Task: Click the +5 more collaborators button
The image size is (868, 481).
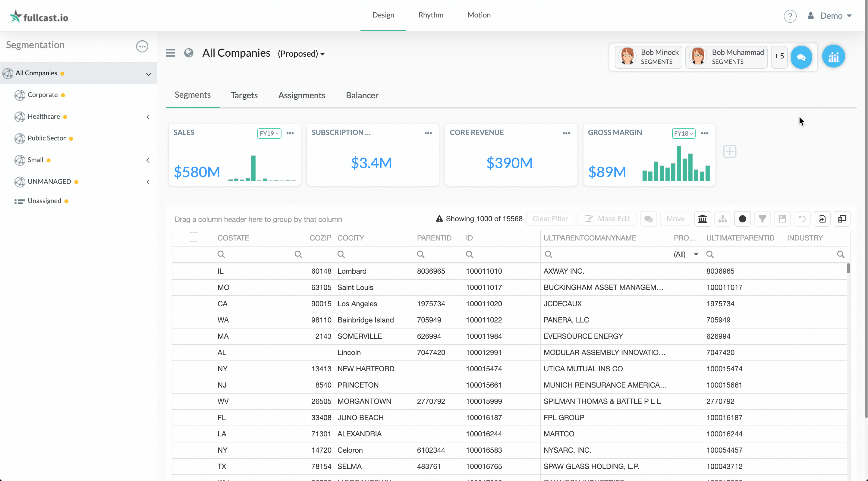Action: 779,56
